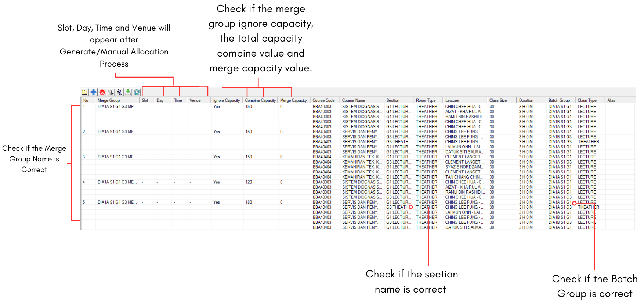Viewport: 644px width, 301px height.
Task: Click the Batch Group column header
Action: (559, 100)
